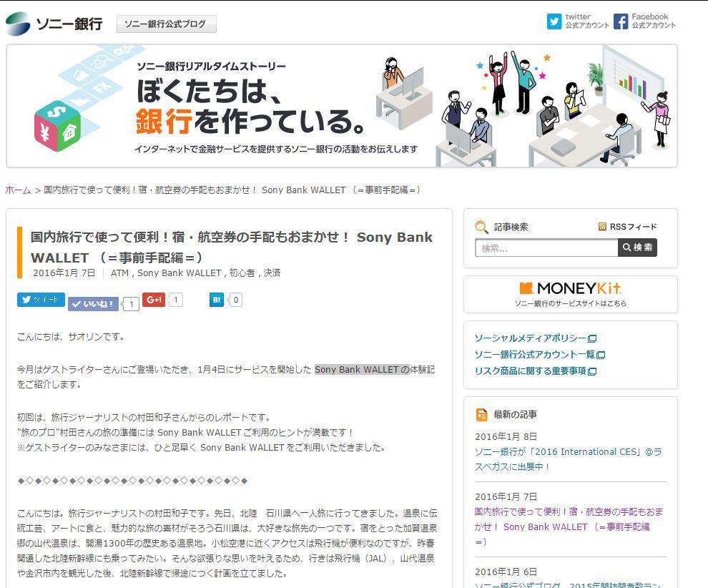The image size is (708, 588).
Task: Click the 記事検索 magnifier icon
Action: (x=482, y=227)
